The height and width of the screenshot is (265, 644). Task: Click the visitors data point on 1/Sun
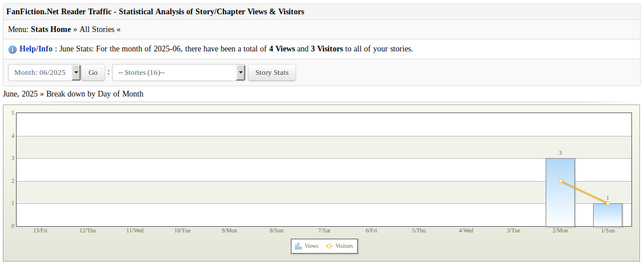(x=608, y=203)
